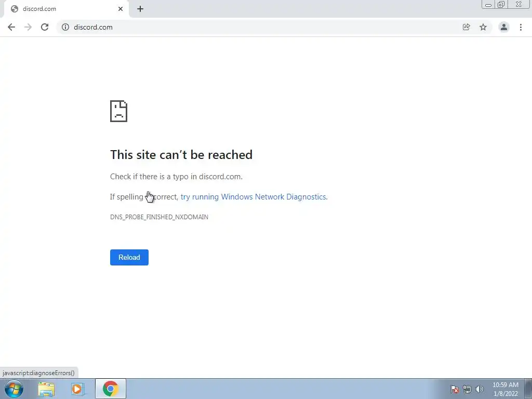The width and height of the screenshot is (532, 399).
Task: Minimize the Chrome window
Action: [x=488, y=4]
